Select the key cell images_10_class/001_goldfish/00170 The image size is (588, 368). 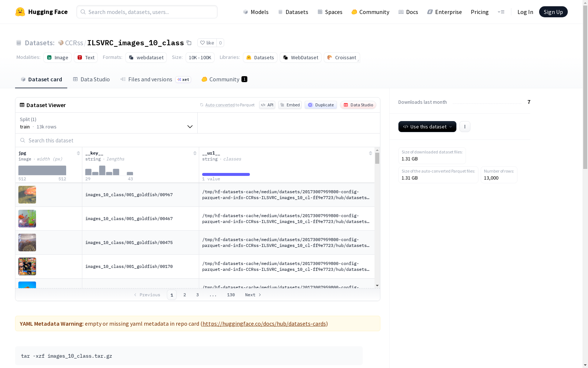click(140, 266)
